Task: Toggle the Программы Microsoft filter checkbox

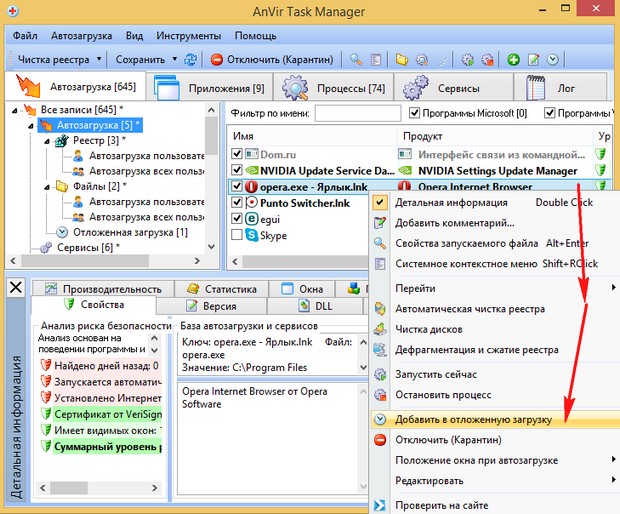Action: pos(413,113)
